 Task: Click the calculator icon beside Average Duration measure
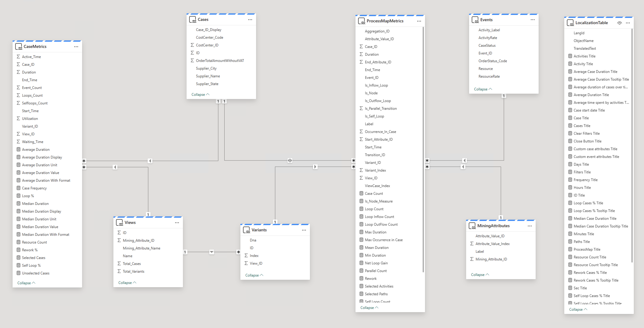(x=18, y=149)
